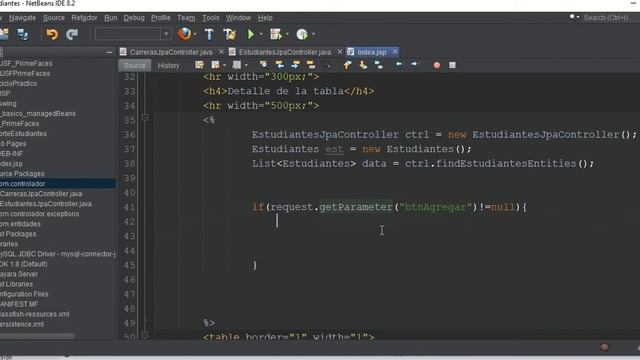Click the Undo toolbar icon
The image size is (640, 360).
(51, 34)
